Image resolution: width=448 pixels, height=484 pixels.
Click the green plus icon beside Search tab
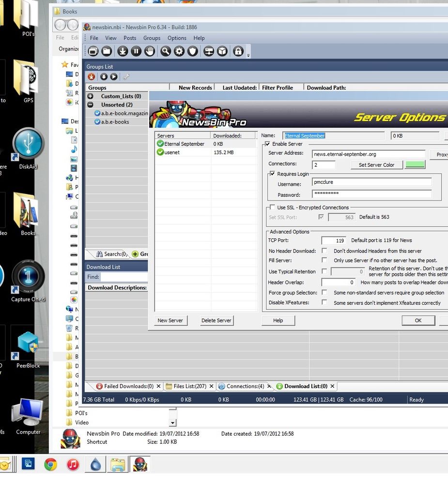135,254
